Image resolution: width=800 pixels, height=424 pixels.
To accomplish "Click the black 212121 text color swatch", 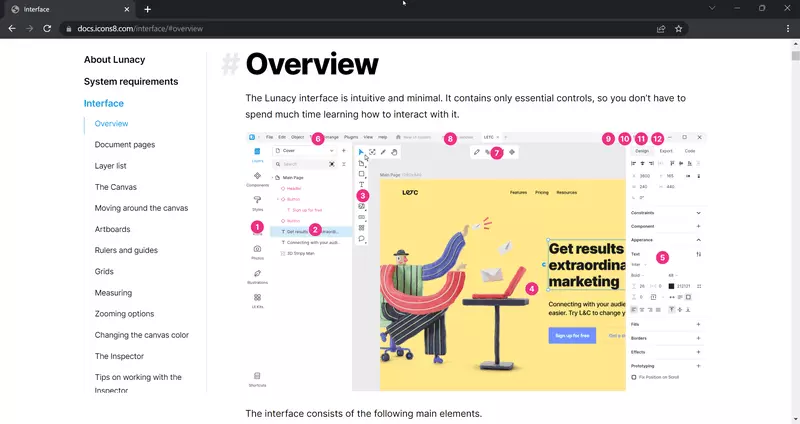I will pos(671,286).
